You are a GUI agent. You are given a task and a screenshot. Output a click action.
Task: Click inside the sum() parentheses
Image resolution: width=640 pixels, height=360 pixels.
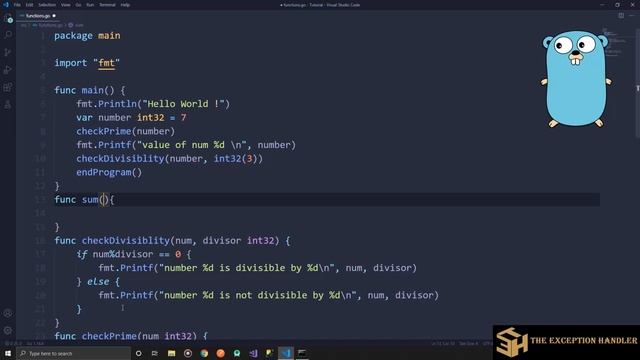pos(104,200)
